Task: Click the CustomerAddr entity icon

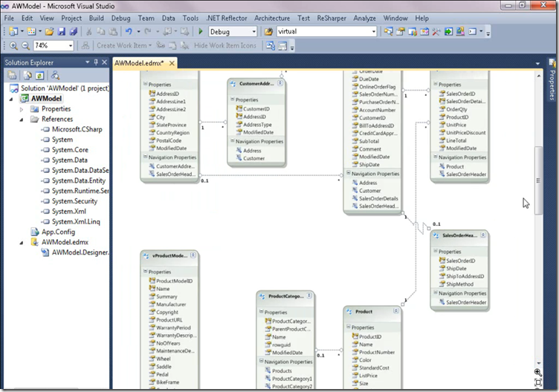Action: [233, 84]
